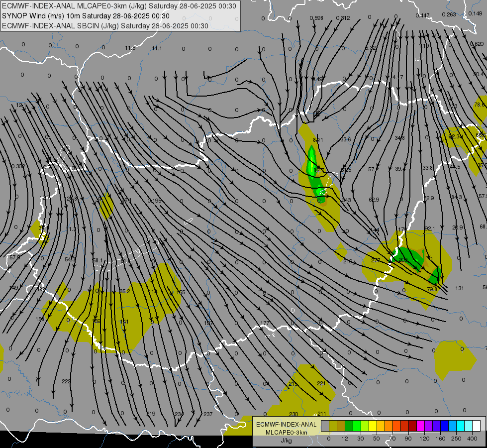Click the SBCIN title line

[105, 26]
